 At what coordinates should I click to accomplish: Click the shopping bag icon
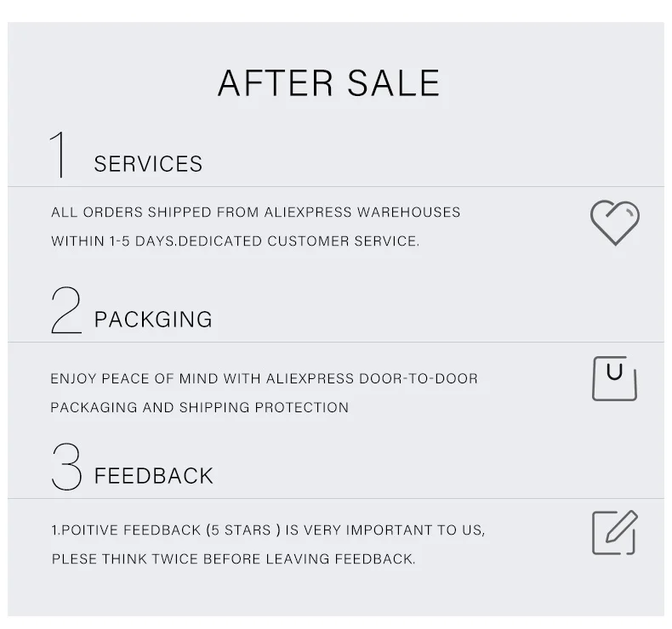614,378
